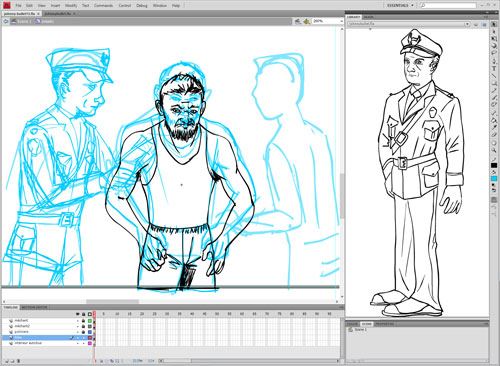Select the Zoom magnifier tool

click(x=494, y=150)
